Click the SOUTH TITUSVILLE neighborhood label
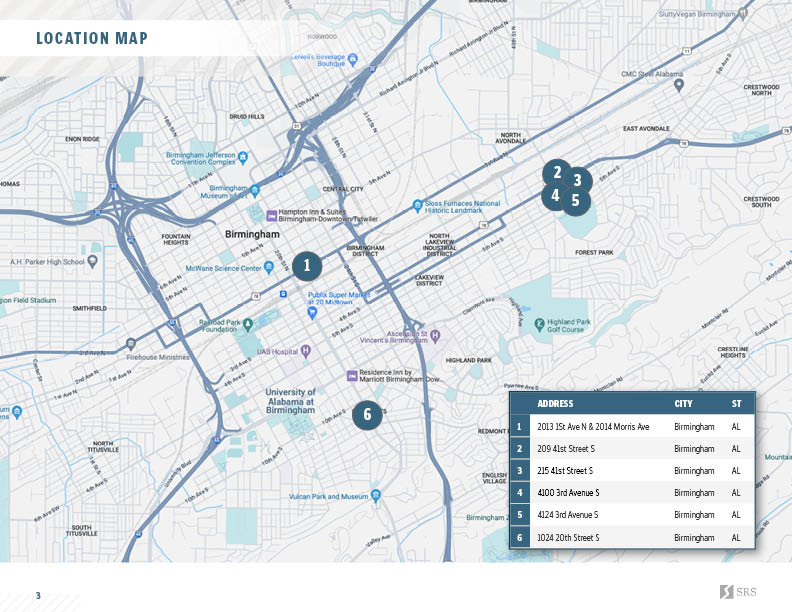The image size is (792, 612). point(81,530)
